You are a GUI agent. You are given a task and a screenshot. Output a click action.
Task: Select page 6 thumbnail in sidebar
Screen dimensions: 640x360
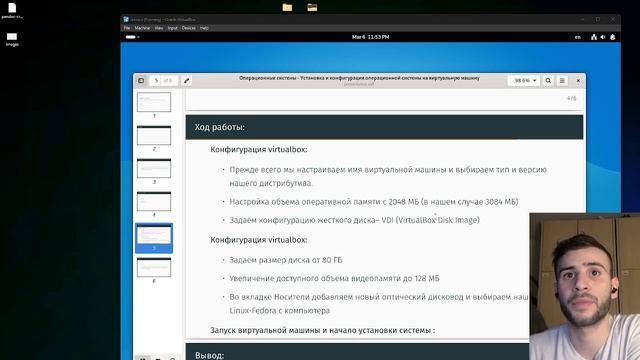click(154, 267)
